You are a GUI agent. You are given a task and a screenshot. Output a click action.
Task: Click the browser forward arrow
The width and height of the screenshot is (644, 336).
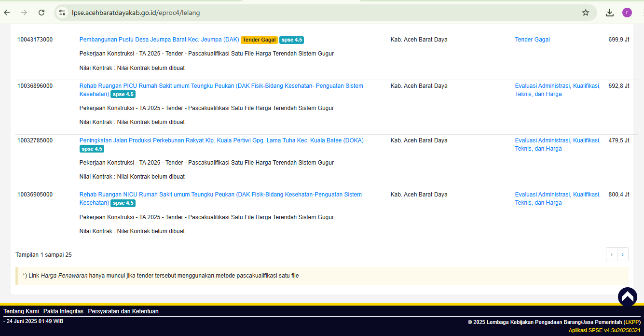(24, 13)
